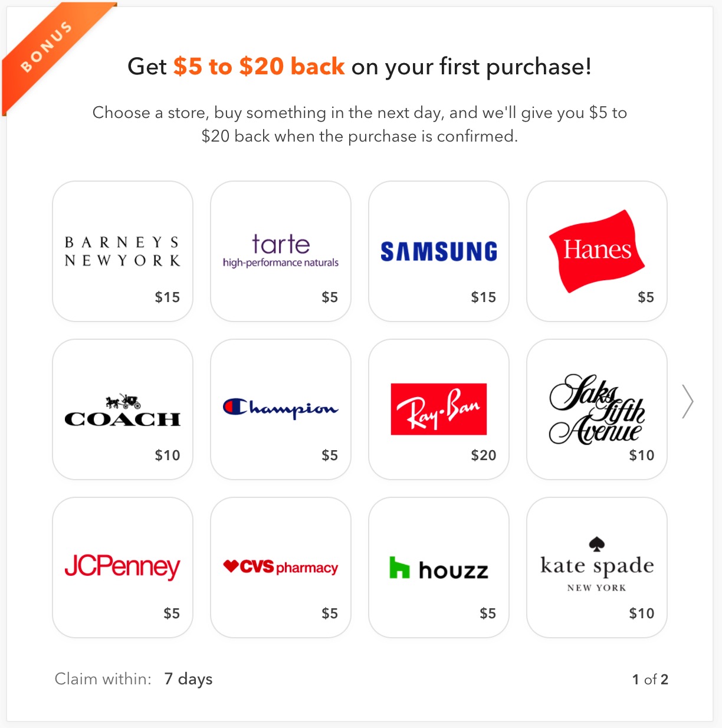Viewport: 722px width, 728px height.
Task: Click the $10 kate spade reward amount
Action: [x=642, y=614]
